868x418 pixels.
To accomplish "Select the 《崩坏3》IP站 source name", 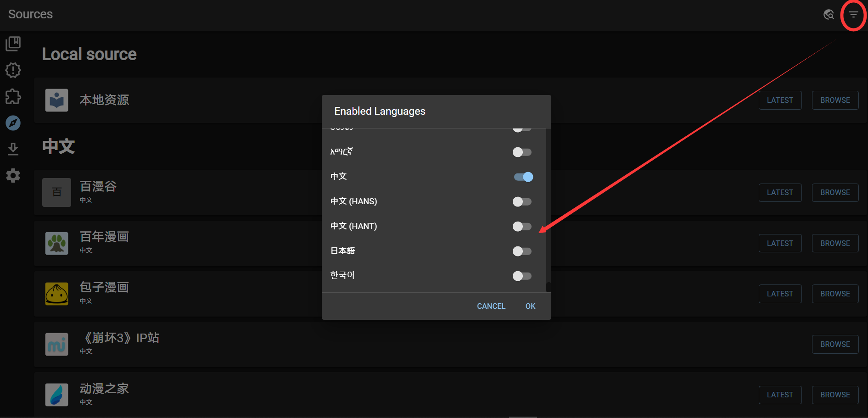I will (119, 338).
